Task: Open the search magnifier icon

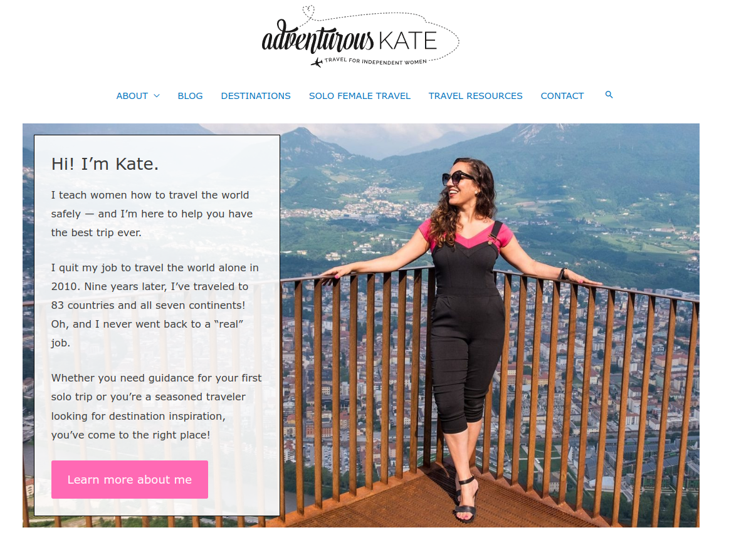Action: pyautogui.click(x=609, y=95)
